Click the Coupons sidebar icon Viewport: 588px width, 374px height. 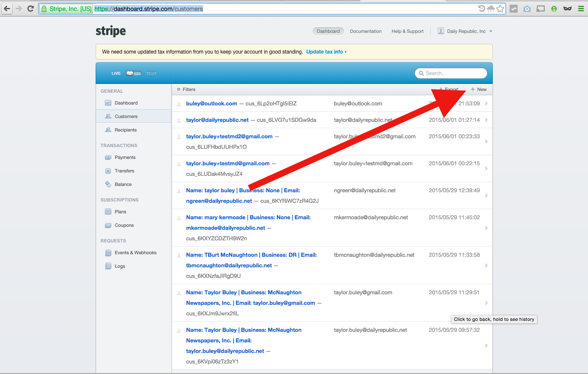(x=108, y=225)
